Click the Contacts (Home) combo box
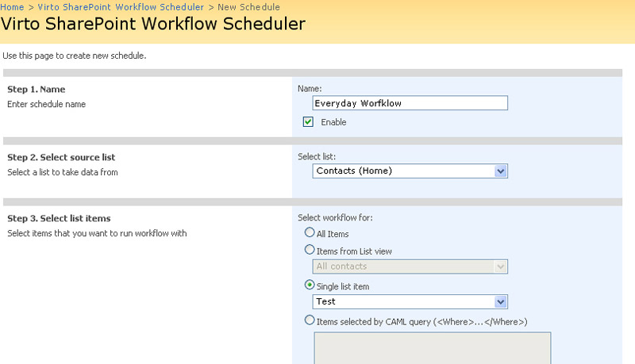Viewport: 635px width, 364px height. click(410, 171)
